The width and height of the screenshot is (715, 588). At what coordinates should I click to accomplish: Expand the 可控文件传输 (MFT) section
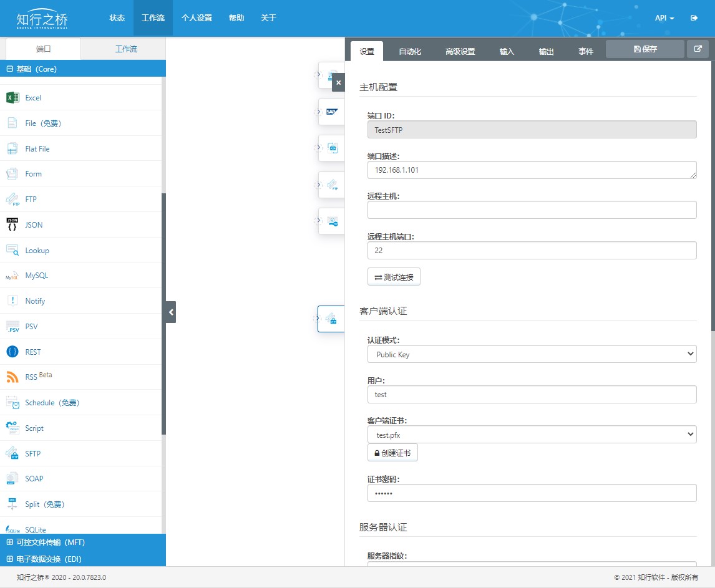9,542
